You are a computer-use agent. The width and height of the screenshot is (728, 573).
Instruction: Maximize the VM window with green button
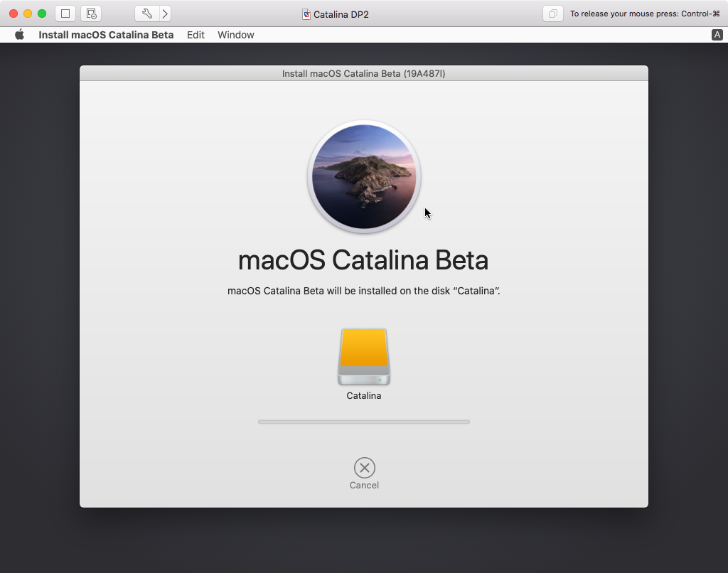pos(42,14)
